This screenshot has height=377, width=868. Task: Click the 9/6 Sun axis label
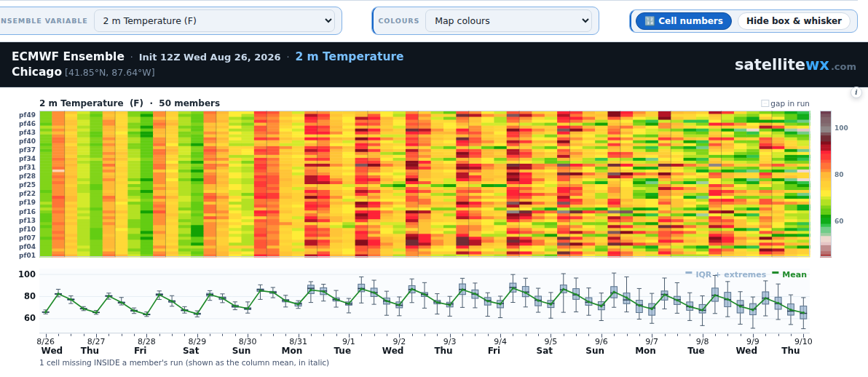pyautogui.click(x=596, y=346)
